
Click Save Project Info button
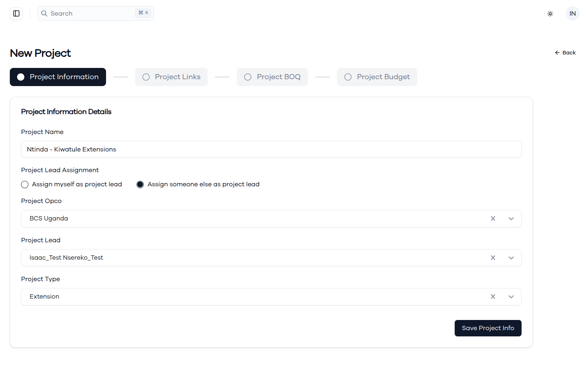coord(488,328)
